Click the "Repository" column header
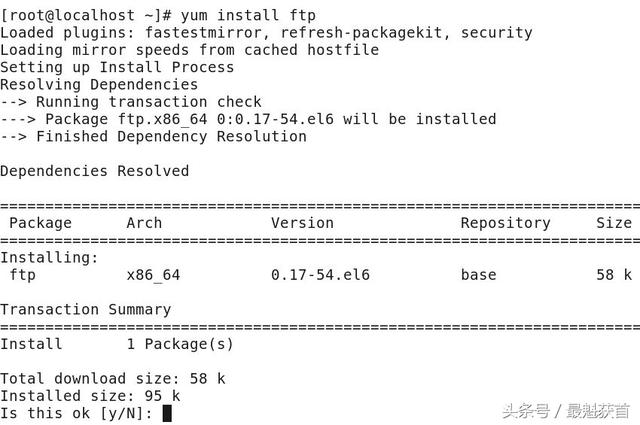This screenshot has width=640, height=425. pos(505,223)
